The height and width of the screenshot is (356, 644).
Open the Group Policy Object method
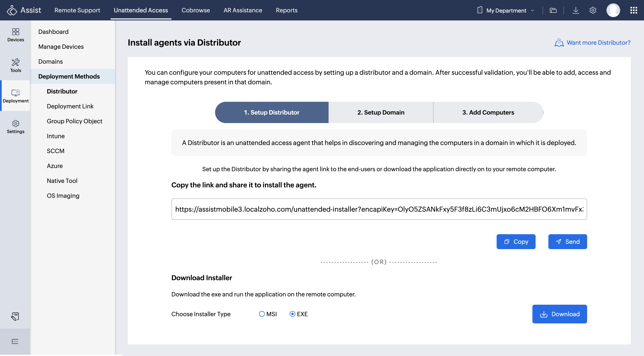(75, 121)
